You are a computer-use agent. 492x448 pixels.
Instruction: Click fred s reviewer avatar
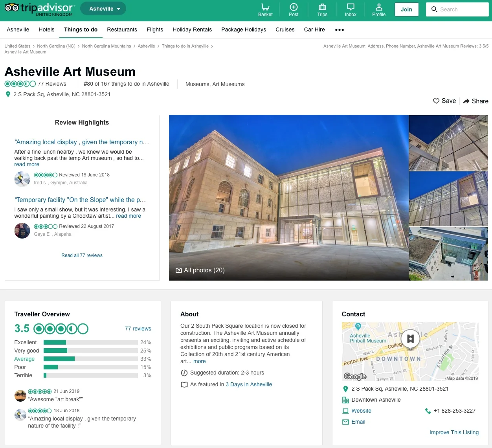click(x=22, y=179)
